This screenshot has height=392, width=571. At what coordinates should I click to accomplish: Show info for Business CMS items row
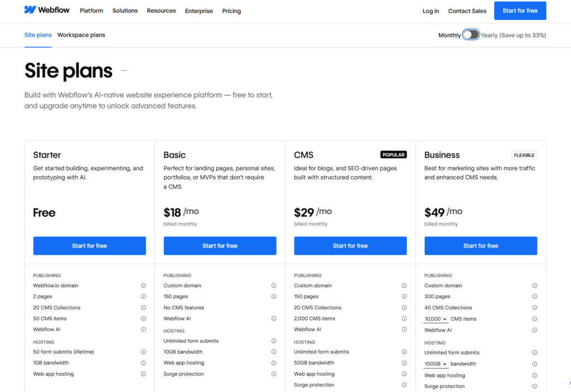[535, 319]
